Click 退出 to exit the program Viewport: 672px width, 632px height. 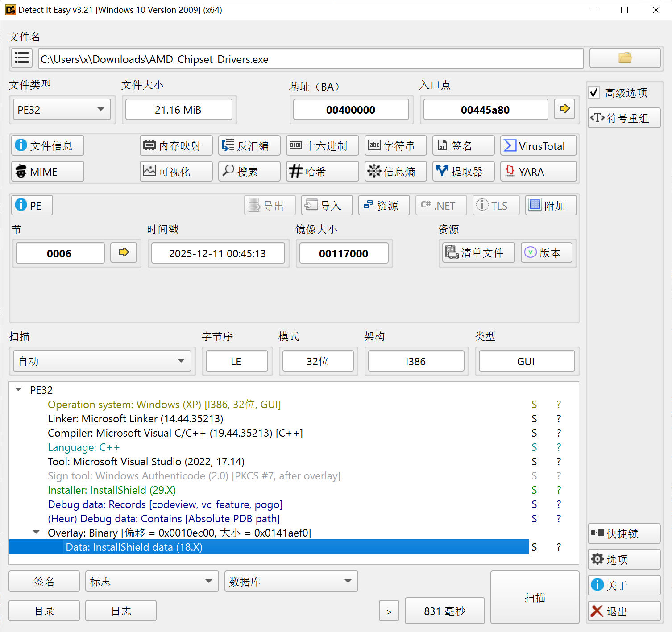tap(624, 611)
